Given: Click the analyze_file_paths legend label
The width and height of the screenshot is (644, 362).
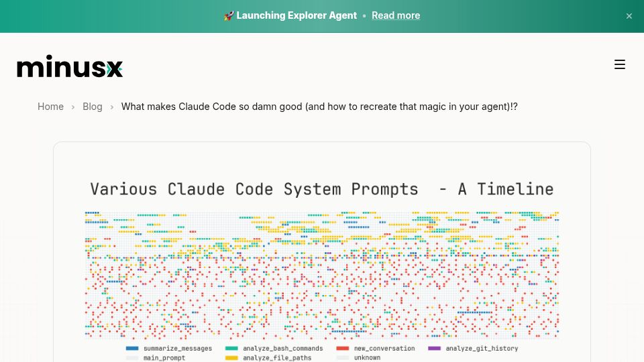Looking at the screenshot, I should point(277,358).
